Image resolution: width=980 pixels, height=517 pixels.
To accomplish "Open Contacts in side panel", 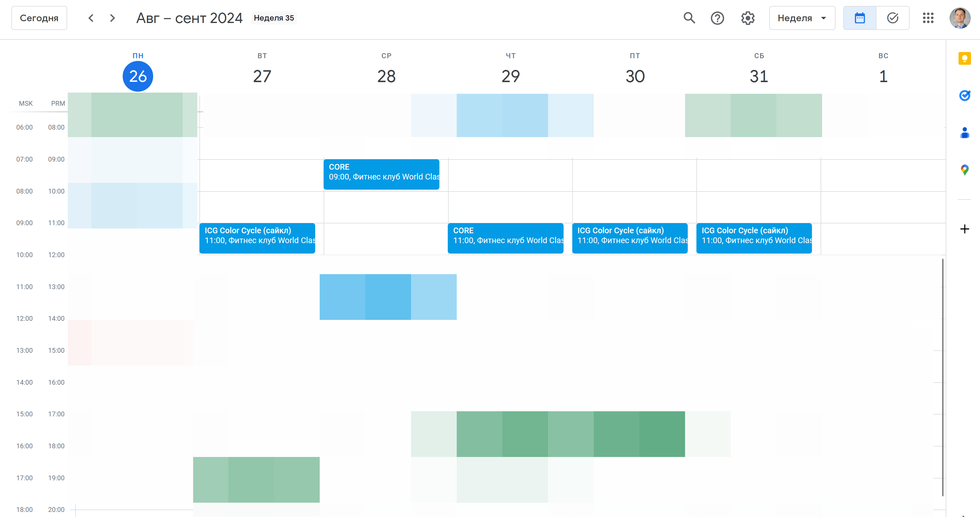I will [x=964, y=133].
